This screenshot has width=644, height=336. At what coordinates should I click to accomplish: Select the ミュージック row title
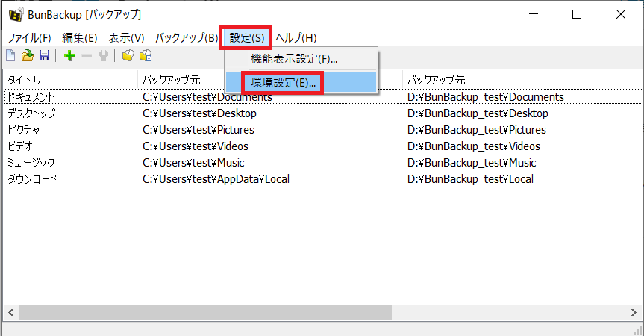coord(31,163)
